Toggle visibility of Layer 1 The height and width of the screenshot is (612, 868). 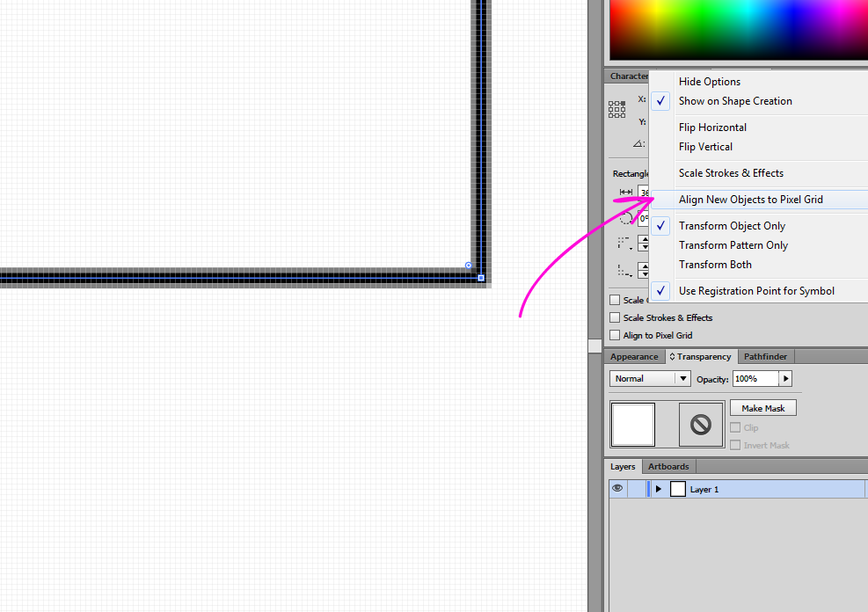617,489
